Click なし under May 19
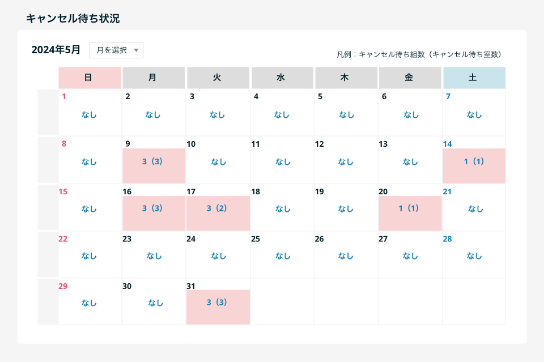The image size is (544, 362). click(346, 209)
